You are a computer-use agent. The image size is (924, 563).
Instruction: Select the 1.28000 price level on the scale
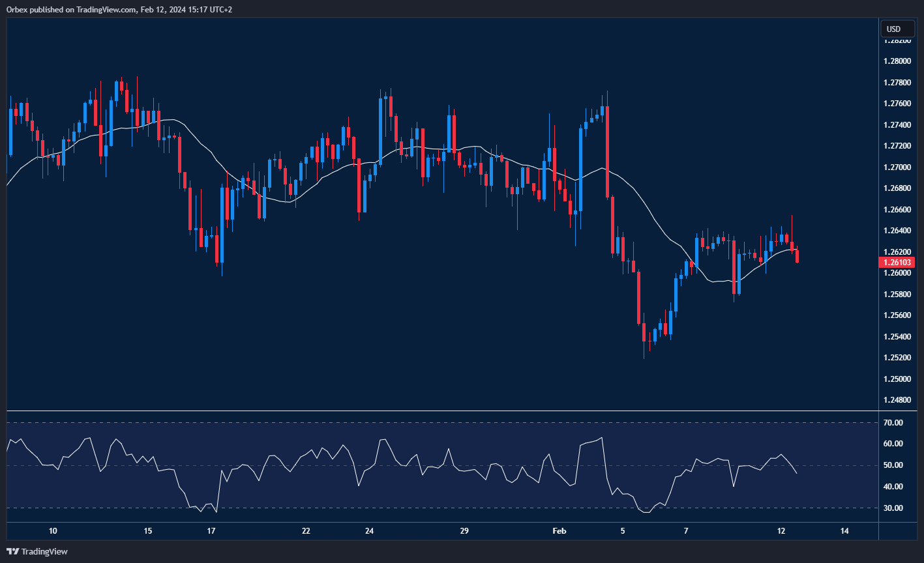click(899, 61)
